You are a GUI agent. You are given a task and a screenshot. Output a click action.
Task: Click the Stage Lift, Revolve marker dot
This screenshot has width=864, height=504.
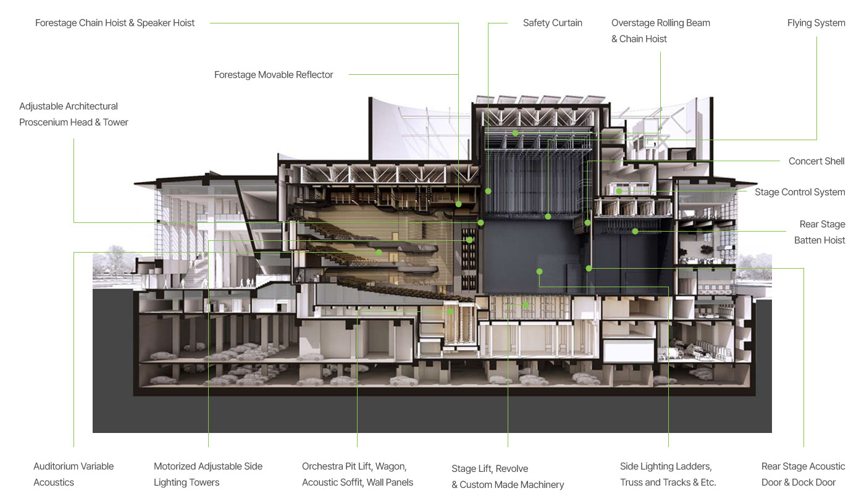point(526,304)
